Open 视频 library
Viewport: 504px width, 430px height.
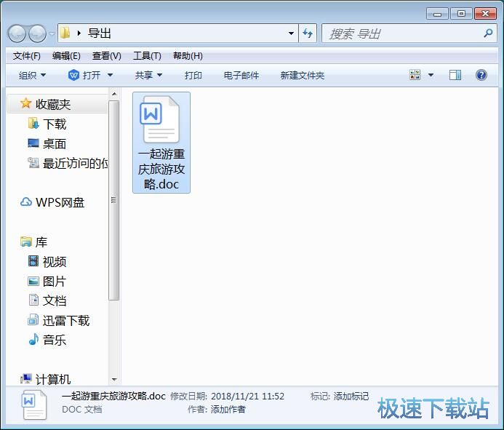(55, 262)
